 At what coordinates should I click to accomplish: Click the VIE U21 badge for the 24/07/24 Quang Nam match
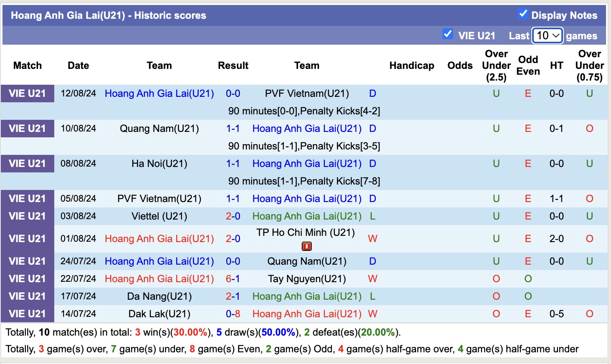click(28, 261)
